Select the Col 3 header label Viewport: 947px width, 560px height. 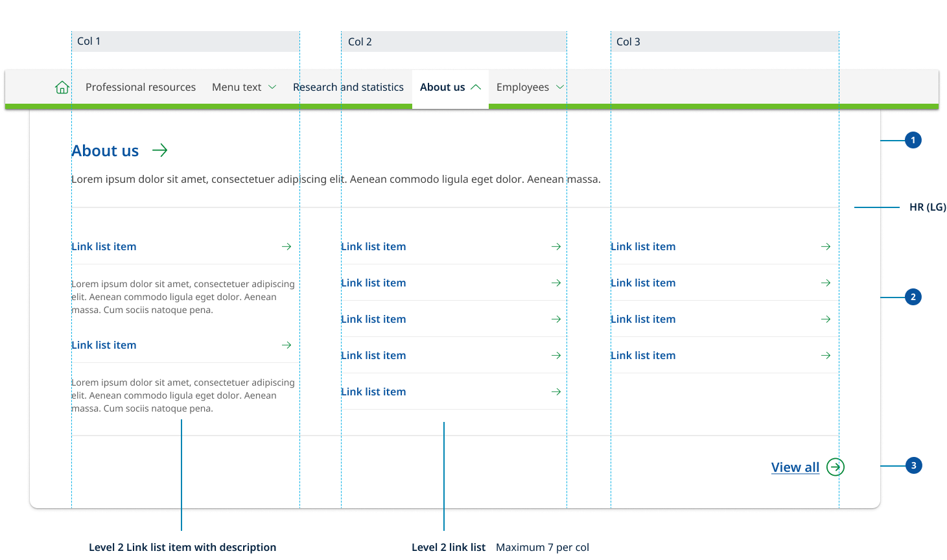(628, 42)
